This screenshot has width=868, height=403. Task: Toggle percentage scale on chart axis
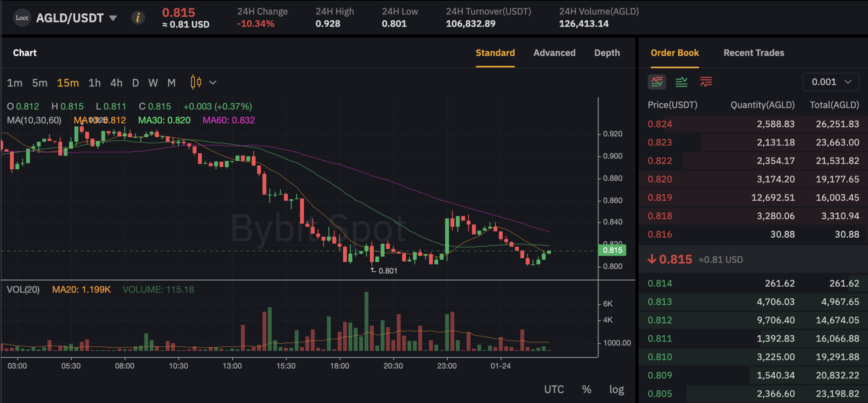pyautogui.click(x=587, y=389)
